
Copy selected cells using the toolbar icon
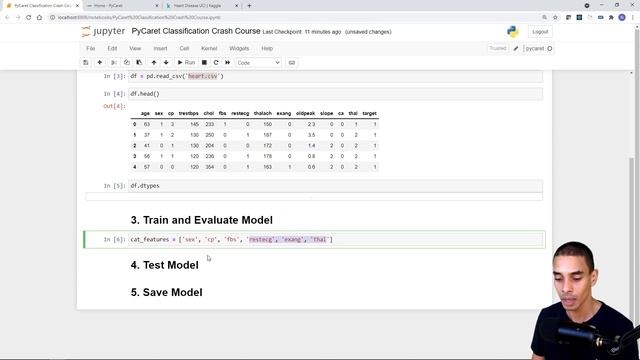(x=127, y=62)
